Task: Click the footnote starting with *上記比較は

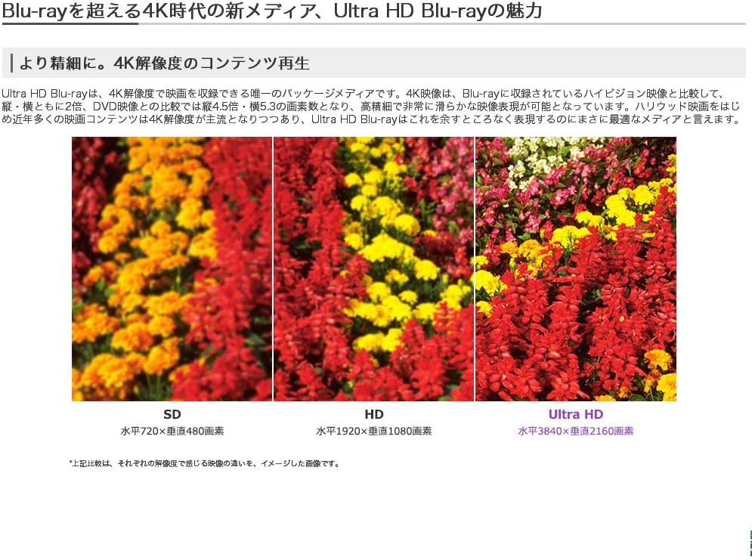Action: [205, 463]
